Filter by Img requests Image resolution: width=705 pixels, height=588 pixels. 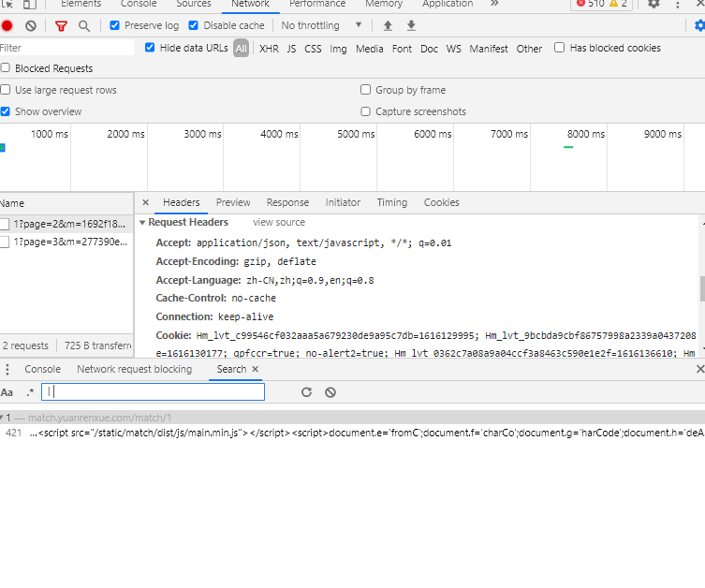[338, 49]
